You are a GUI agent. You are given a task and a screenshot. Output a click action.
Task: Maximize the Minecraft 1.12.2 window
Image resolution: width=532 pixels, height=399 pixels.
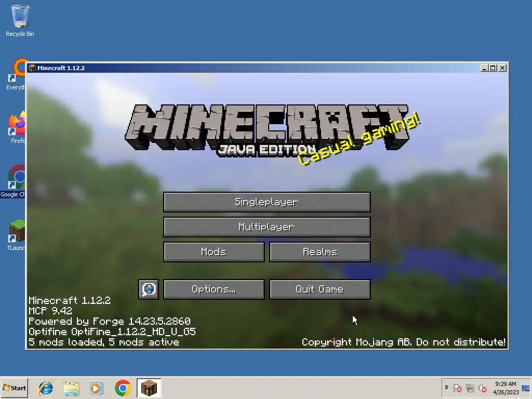(x=493, y=68)
